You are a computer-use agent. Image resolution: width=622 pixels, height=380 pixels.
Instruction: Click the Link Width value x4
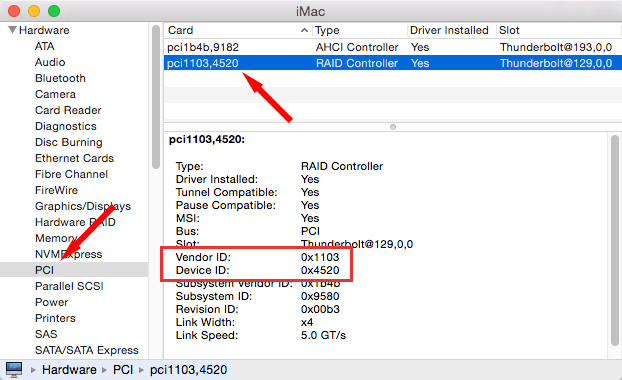coord(307,322)
